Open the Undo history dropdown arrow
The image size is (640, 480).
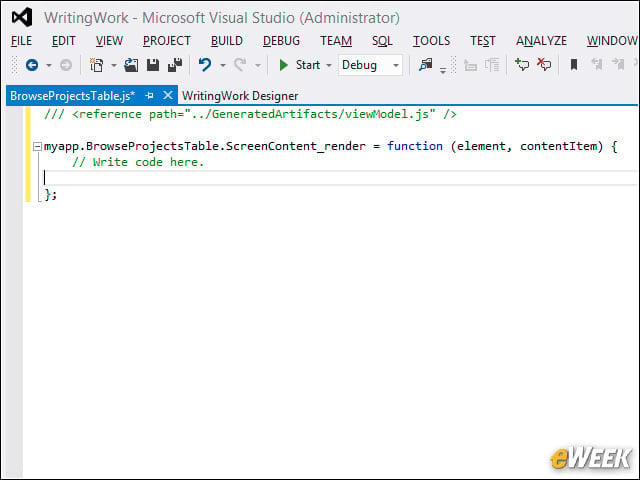(222, 65)
